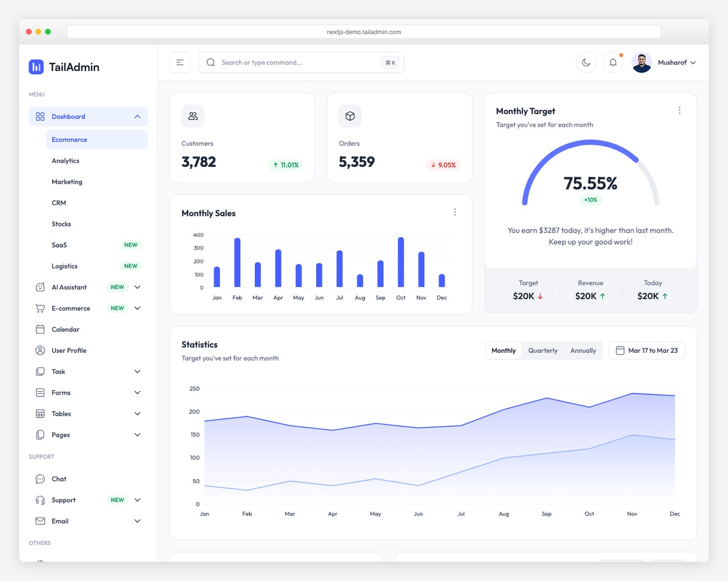Open the Mar 17 to Mar 23 date picker
728x581 pixels.
647,350
